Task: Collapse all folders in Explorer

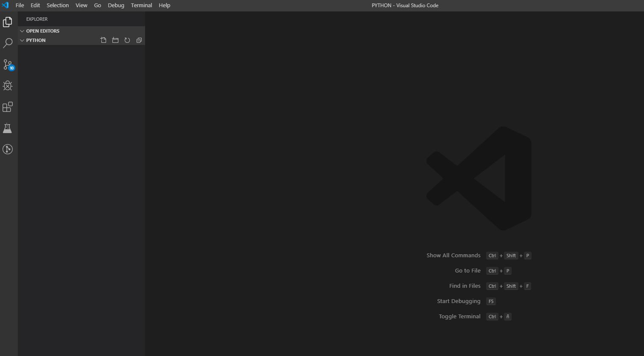Action: pyautogui.click(x=139, y=40)
